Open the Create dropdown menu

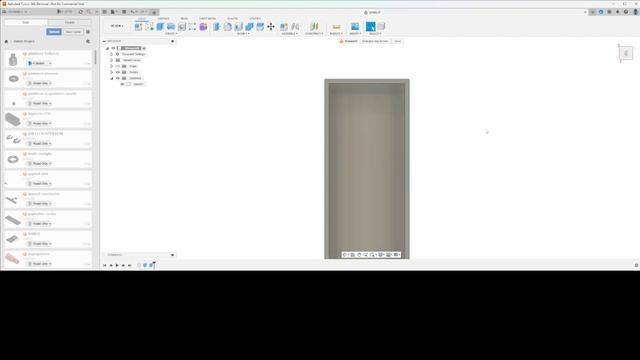[x=171, y=33]
